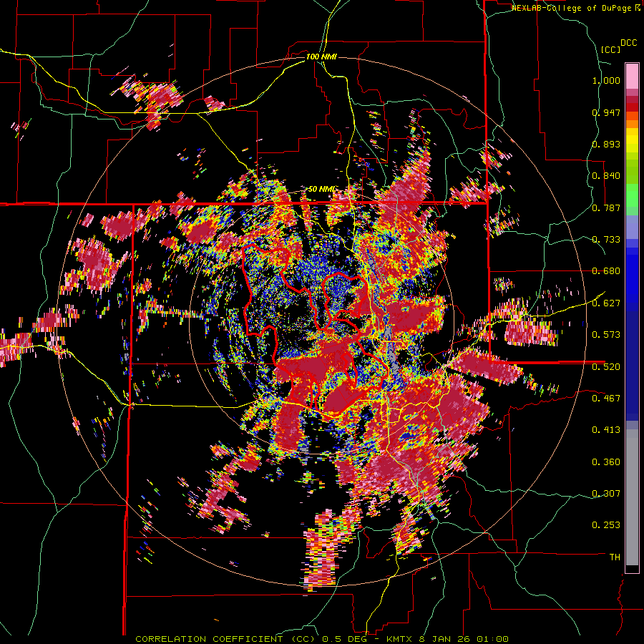Click the green segment of the color bar
The width and height of the screenshot is (644, 644).
point(632,196)
